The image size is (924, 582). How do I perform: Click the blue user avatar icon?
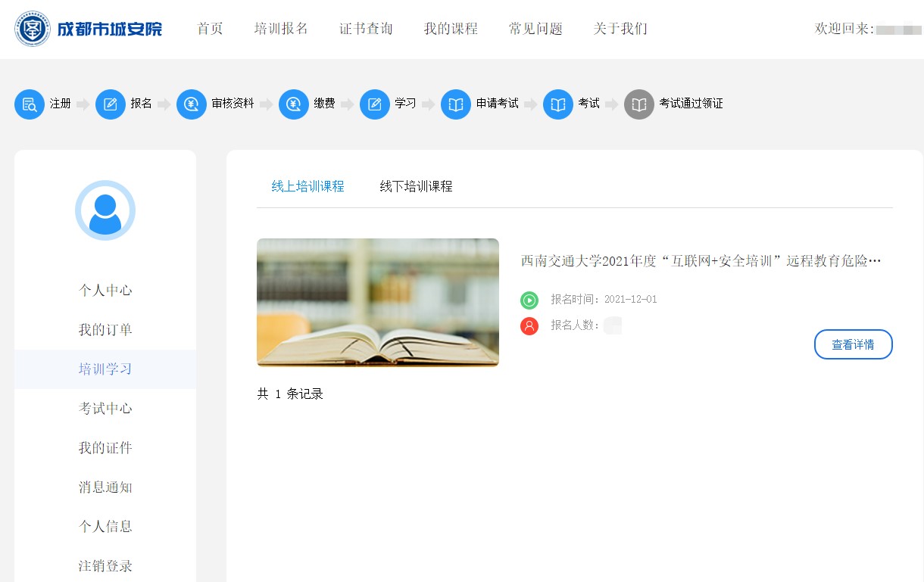[105, 210]
